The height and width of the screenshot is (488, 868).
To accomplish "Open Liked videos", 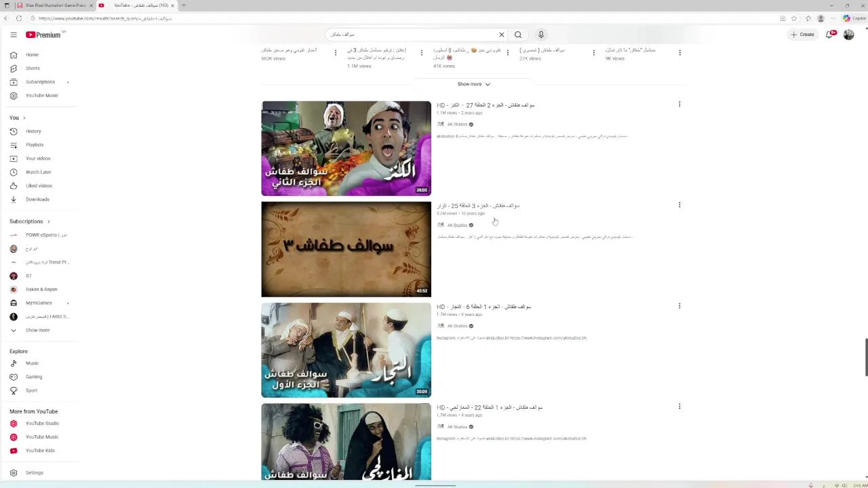I will coord(39,186).
